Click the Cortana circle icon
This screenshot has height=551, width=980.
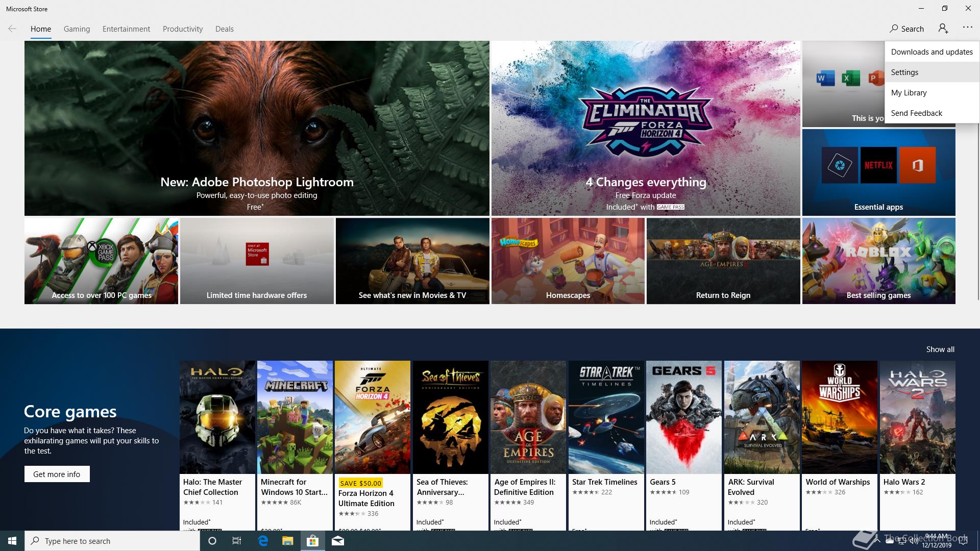click(x=212, y=541)
